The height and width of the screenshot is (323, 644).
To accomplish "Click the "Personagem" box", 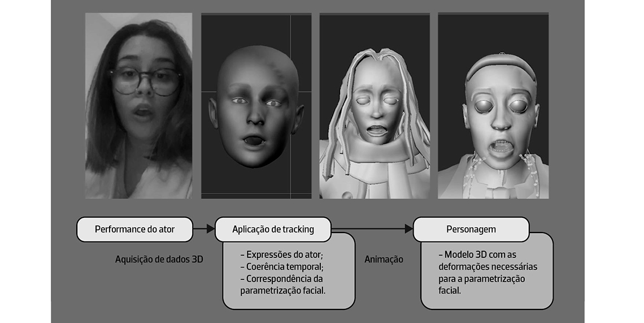I will point(471,230).
